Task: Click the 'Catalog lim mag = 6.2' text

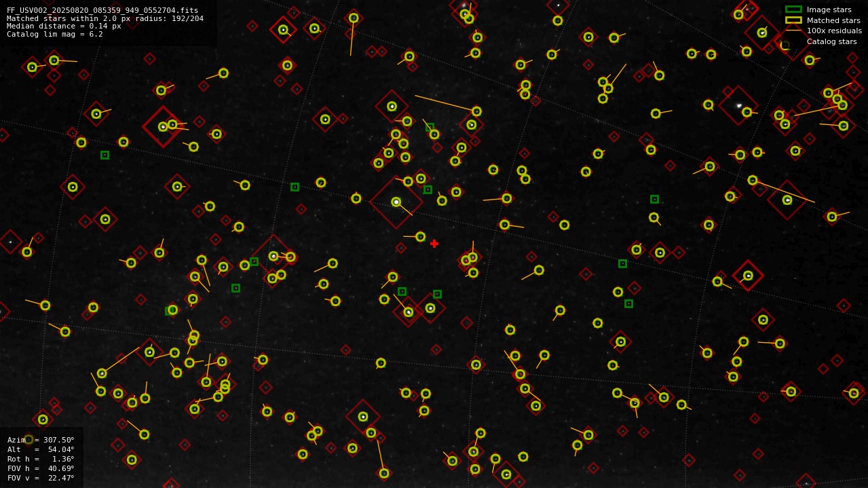Action: coord(55,34)
